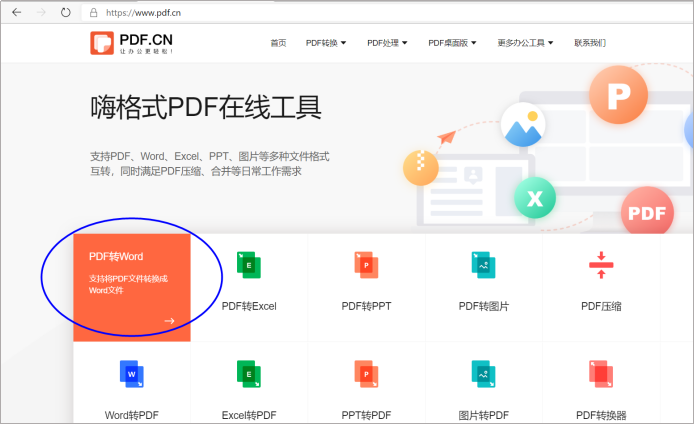Open the 首页 home menu item

click(x=278, y=43)
